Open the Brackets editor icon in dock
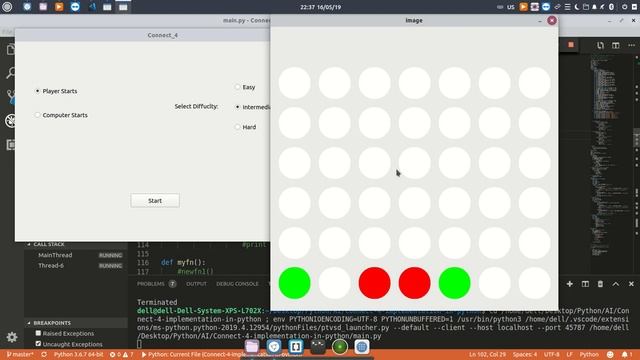 296,347
